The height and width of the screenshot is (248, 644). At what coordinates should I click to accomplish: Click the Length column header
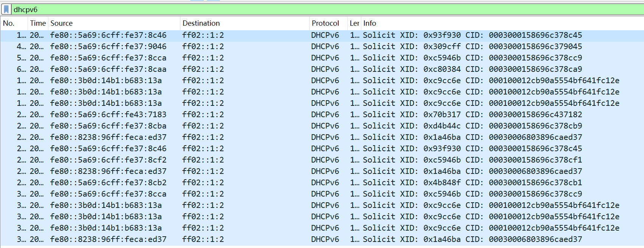354,23
